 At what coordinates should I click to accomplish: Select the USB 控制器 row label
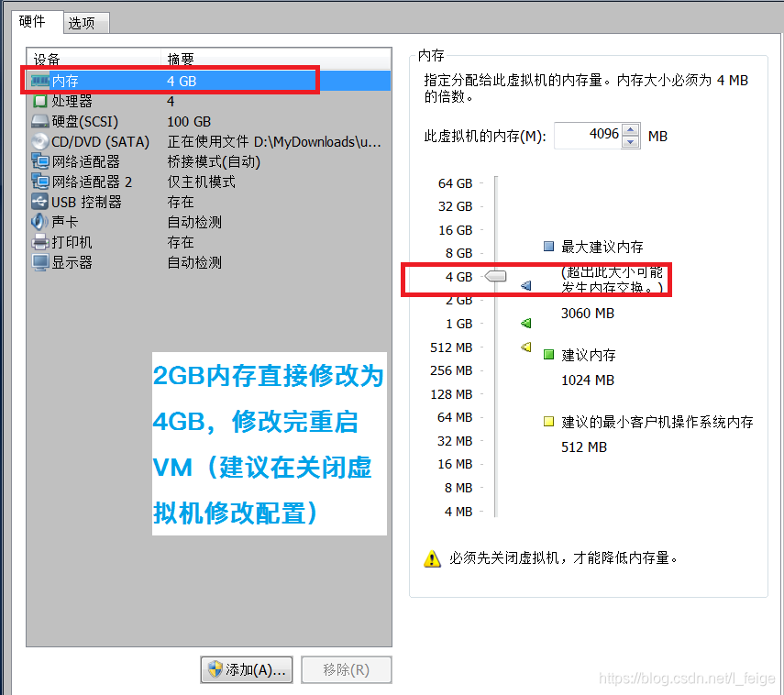[x=86, y=202]
